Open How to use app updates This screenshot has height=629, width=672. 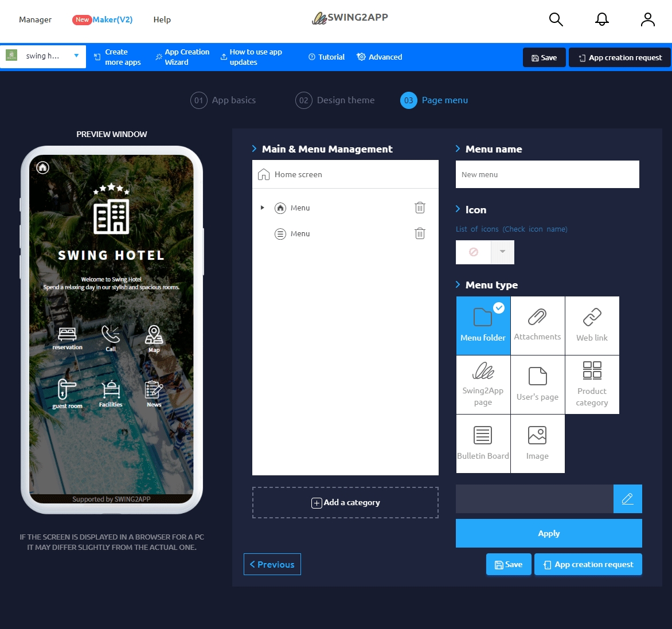[x=252, y=57]
